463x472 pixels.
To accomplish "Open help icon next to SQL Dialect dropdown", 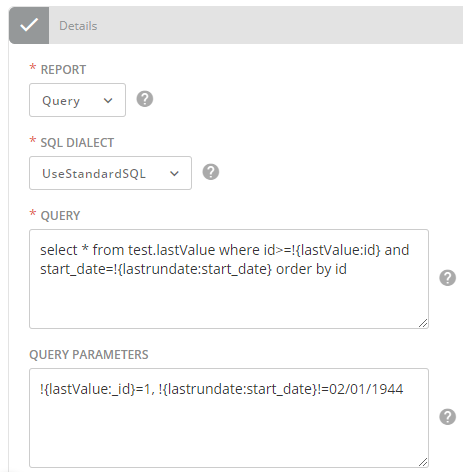I will [211, 172].
